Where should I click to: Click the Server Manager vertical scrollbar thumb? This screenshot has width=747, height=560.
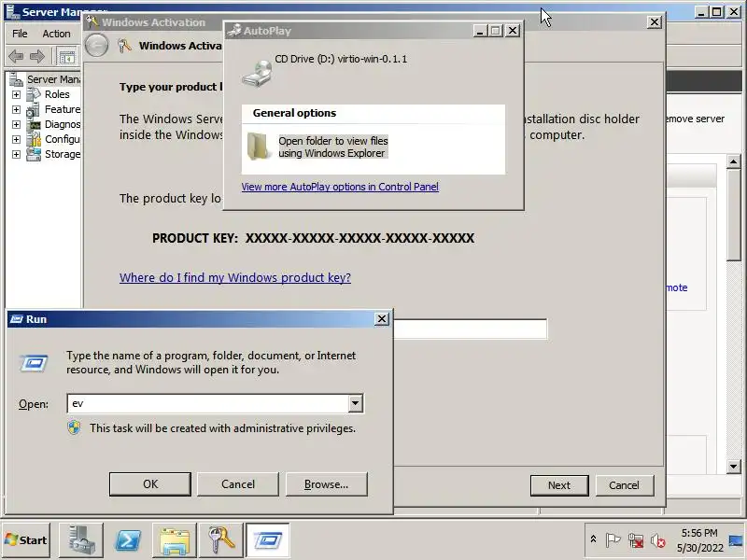click(x=734, y=215)
